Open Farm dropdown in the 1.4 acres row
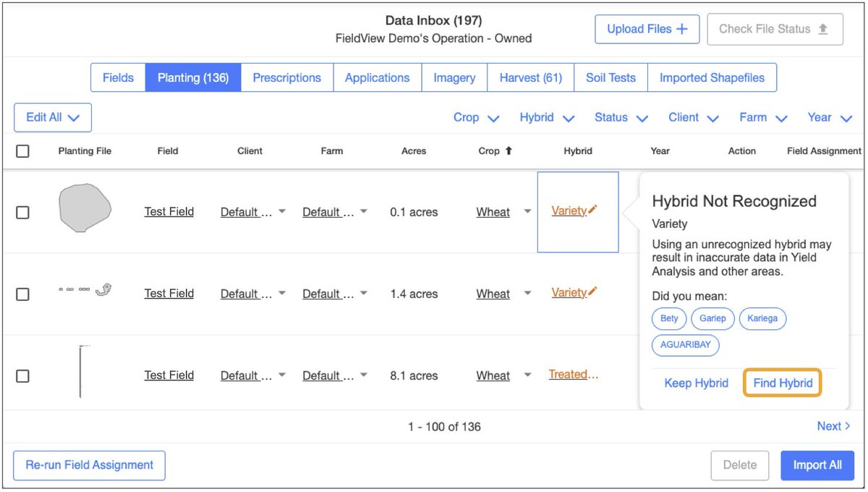This screenshot has height=492, width=868. point(364,293)
